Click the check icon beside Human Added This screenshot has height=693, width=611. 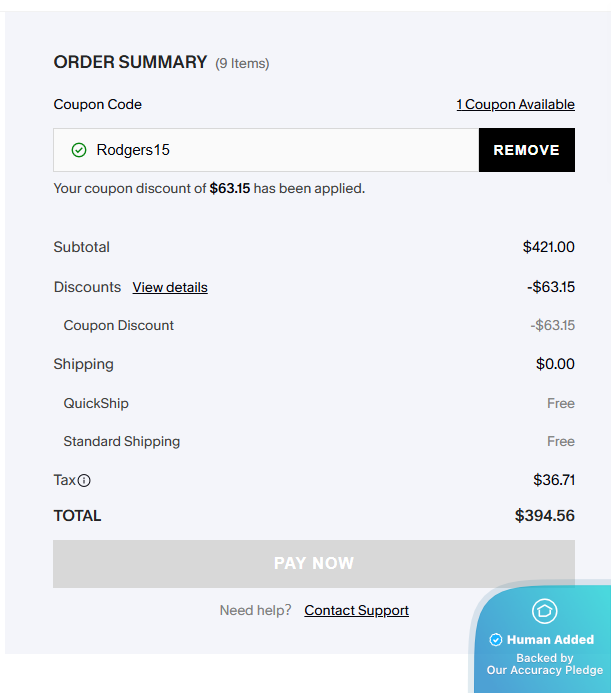[x=496, y=640]
